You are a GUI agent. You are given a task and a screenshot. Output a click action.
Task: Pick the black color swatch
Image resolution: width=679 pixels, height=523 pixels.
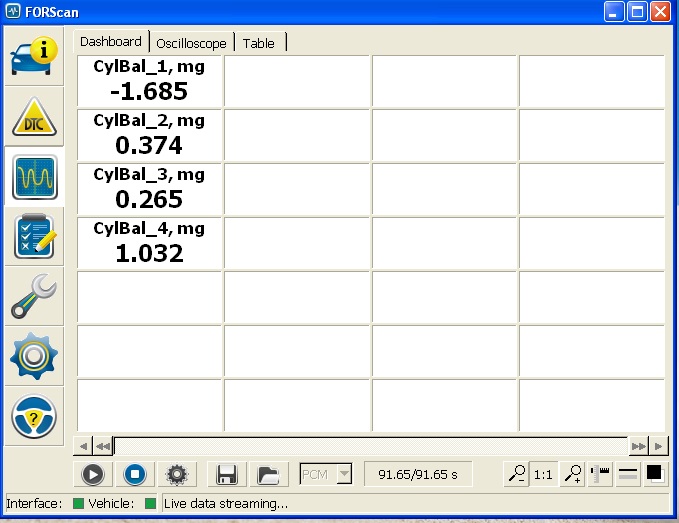(x=654, y=473)
